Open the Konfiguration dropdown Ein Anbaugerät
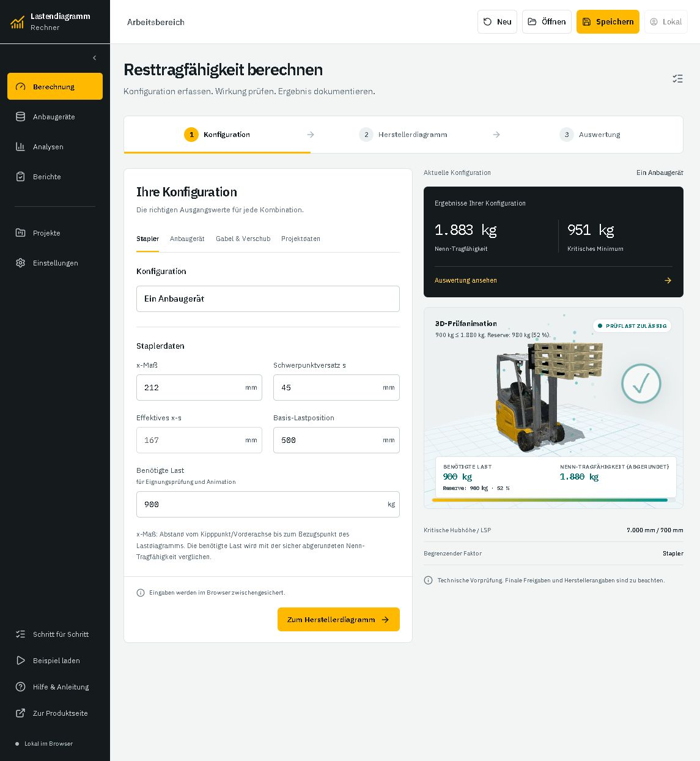700x761 pixels. (x=268, y=299)
